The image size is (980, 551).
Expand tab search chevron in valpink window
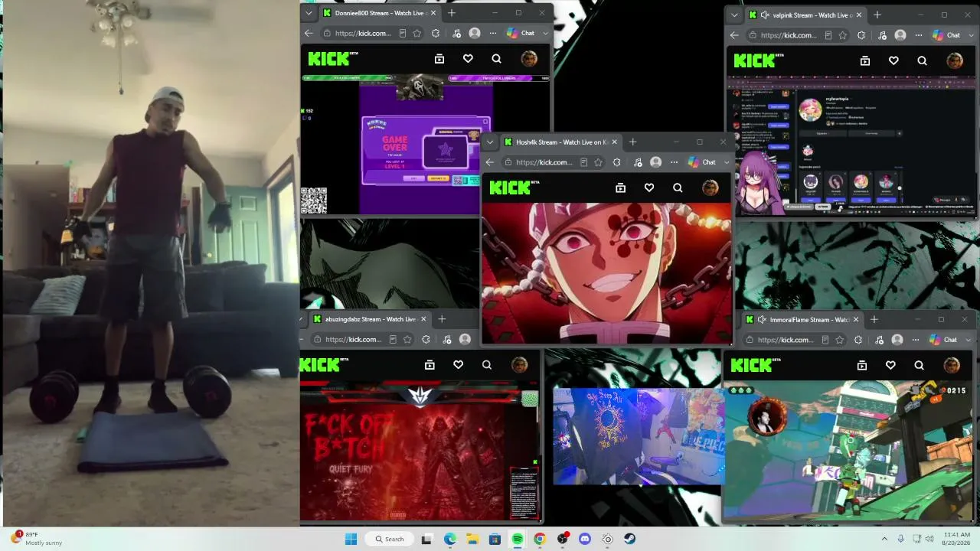point(734,15)
